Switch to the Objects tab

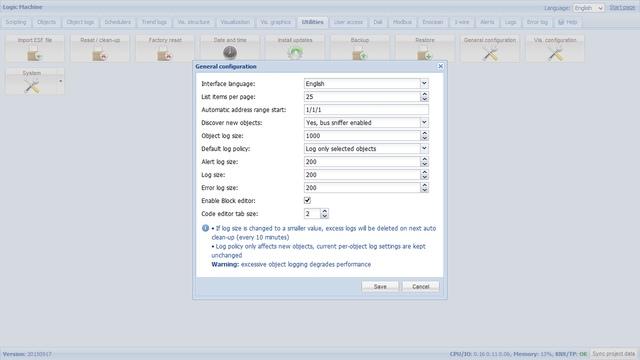(x=46, y=22)
